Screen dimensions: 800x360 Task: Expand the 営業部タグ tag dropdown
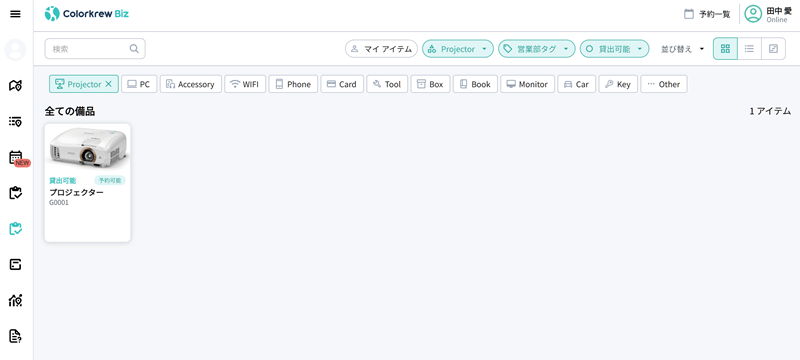point(536,49)
